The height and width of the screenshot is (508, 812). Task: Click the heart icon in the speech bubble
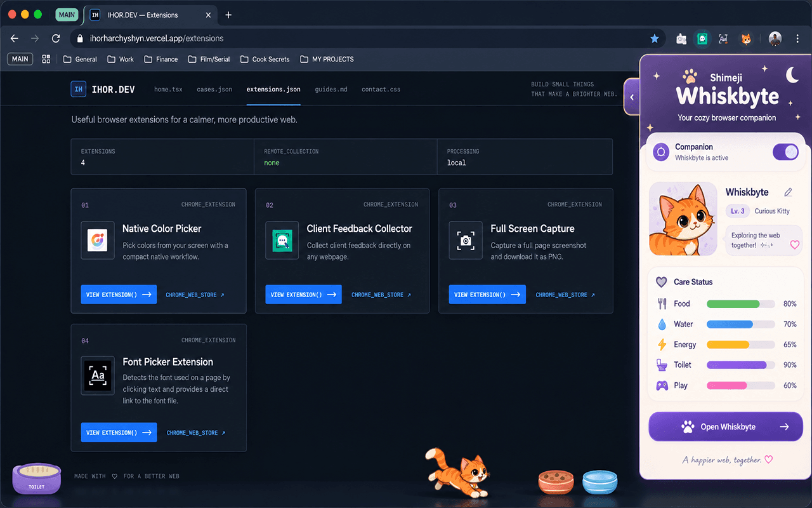click(794, 244)
